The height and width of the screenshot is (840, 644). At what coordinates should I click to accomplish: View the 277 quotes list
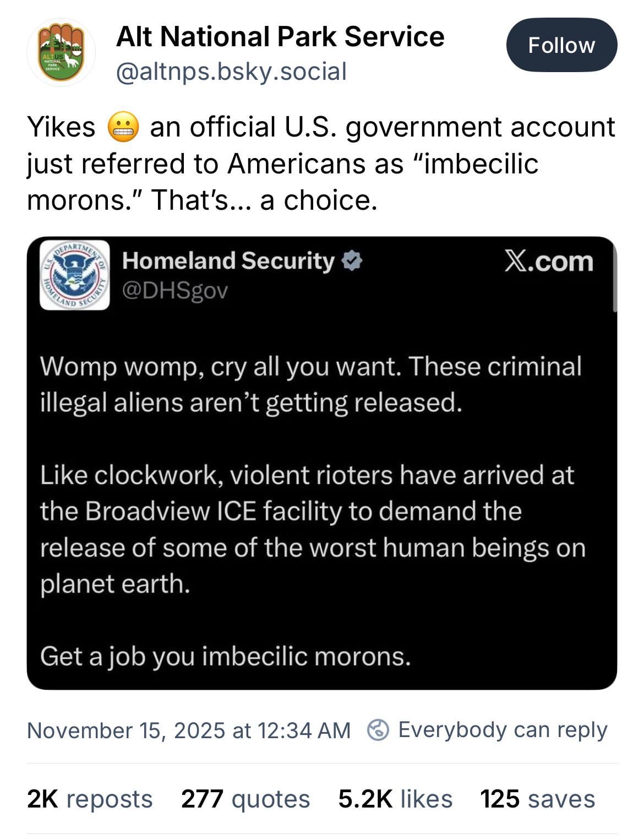(x=245, y=799)
